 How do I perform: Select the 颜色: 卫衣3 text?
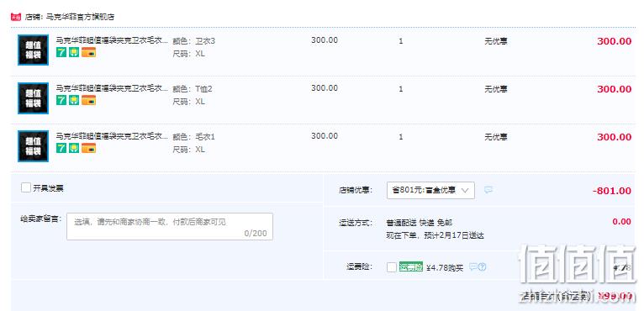click(x=194, y=41)
